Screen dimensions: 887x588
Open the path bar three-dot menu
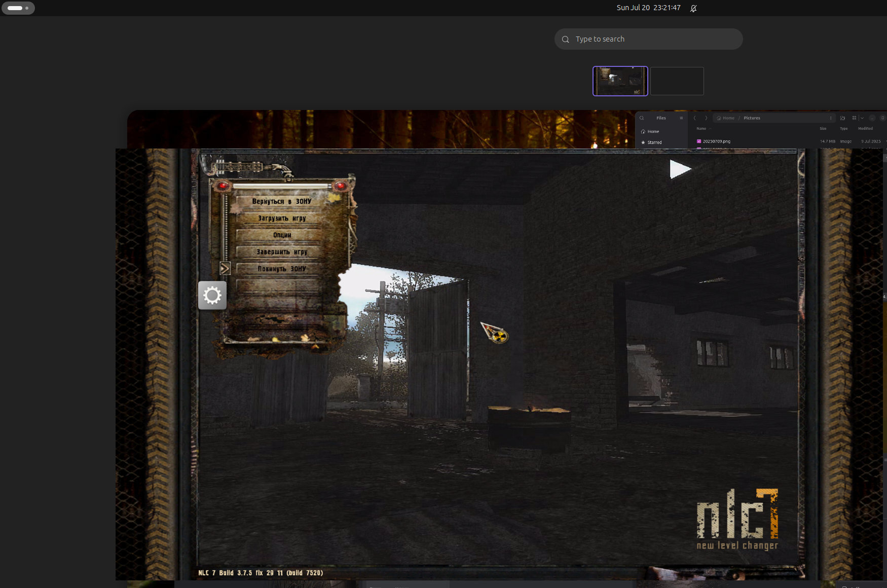[x=831, y=118]
